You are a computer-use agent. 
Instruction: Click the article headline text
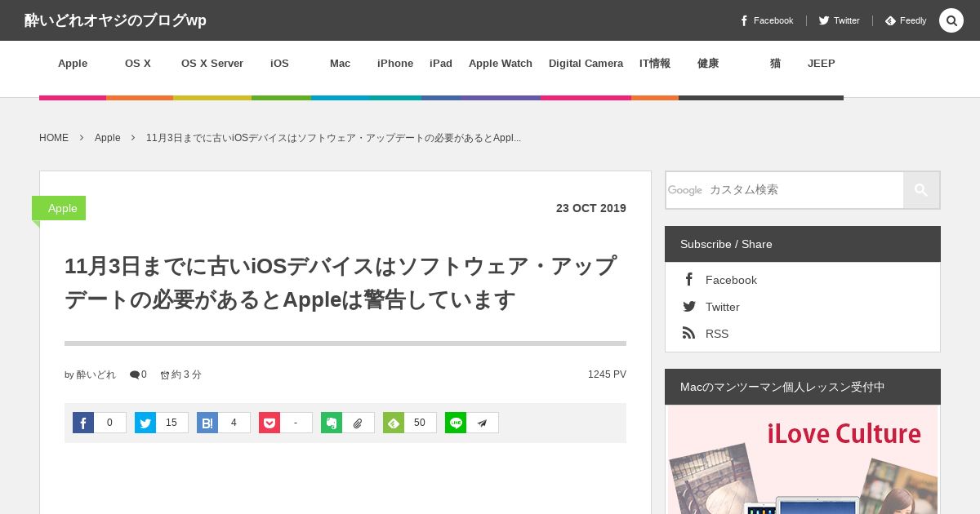click(341, 283)
